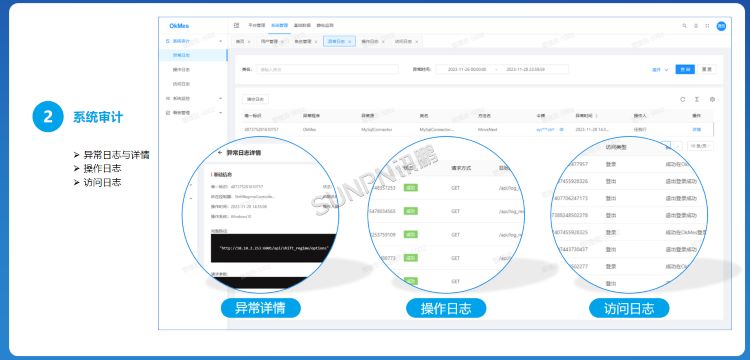750x360 pixels.
Task: Click the 方法名 column header
Action: pos(485,116)
